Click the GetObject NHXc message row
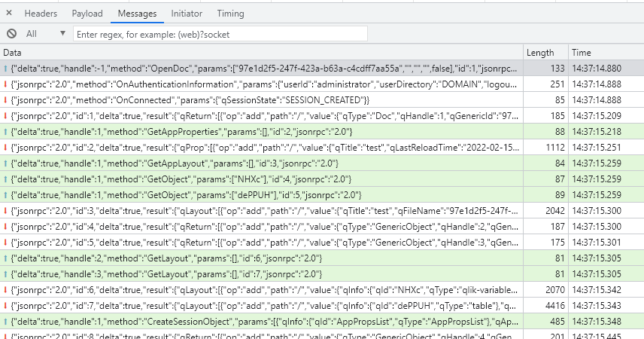 (263, 179)
